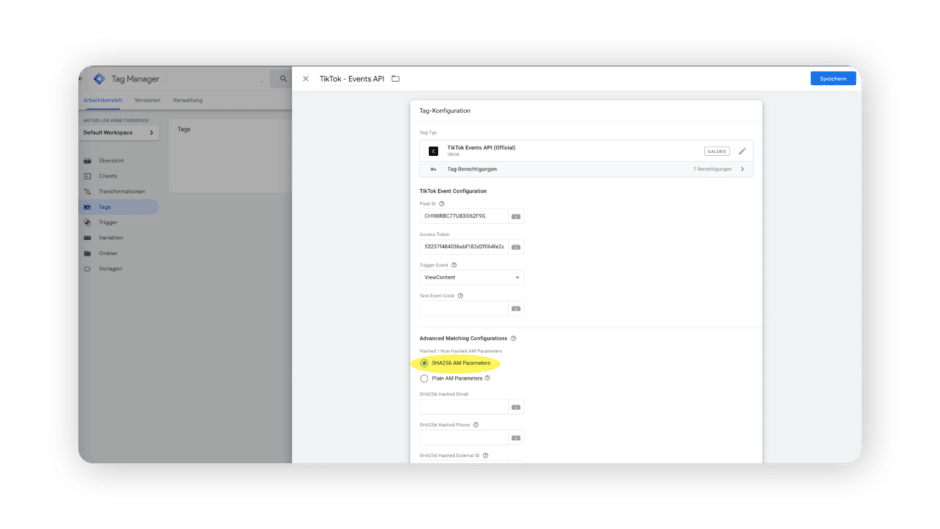Show help for SHA256 Hashed Phone
Viewport: 940px width, 529px height.
click(476, 425)
